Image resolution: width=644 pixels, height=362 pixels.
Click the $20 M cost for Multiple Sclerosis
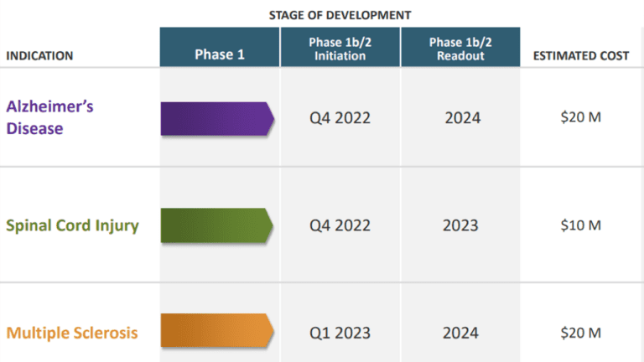click(x=580, y=332)
